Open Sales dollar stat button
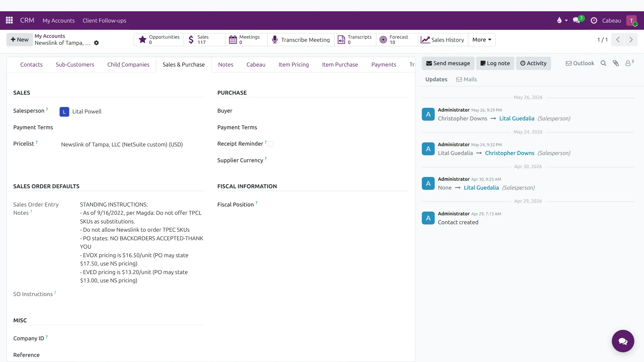Viewport: 644px width, 362px height. pos(205,40)
